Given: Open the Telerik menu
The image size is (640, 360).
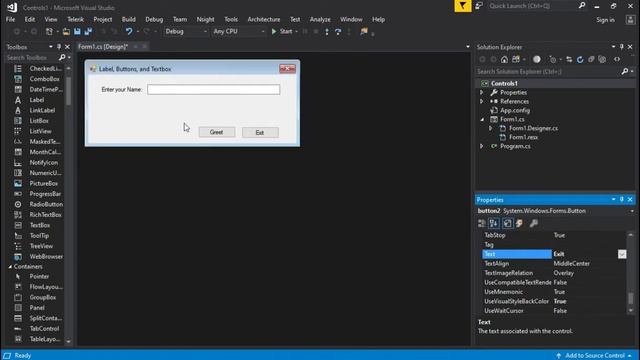Looking at the screenshot, I should (75, 20).
